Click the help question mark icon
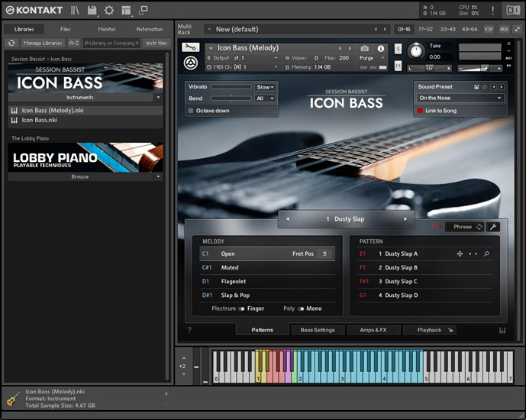 click(x=189, y=330)
